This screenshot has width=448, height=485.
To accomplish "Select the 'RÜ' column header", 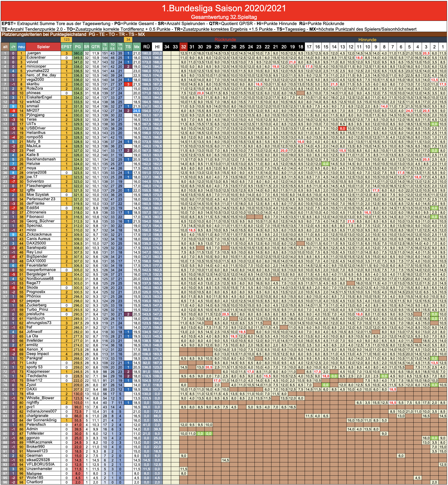I will (146, 47).
